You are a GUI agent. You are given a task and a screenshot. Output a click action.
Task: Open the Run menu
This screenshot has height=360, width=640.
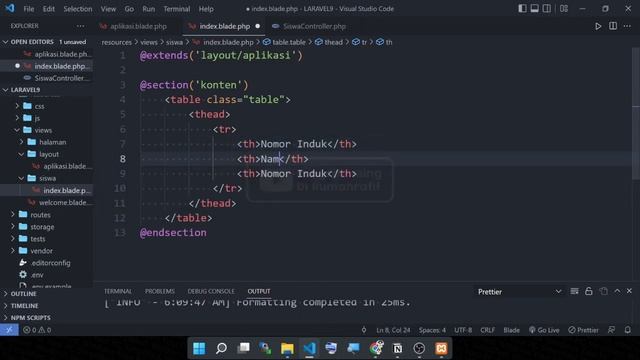(149, 9)
